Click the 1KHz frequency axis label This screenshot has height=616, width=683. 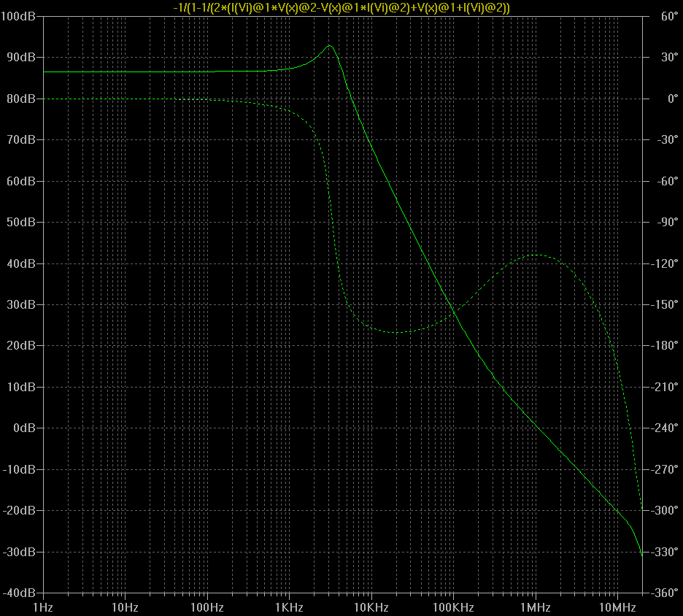[289, 607]
